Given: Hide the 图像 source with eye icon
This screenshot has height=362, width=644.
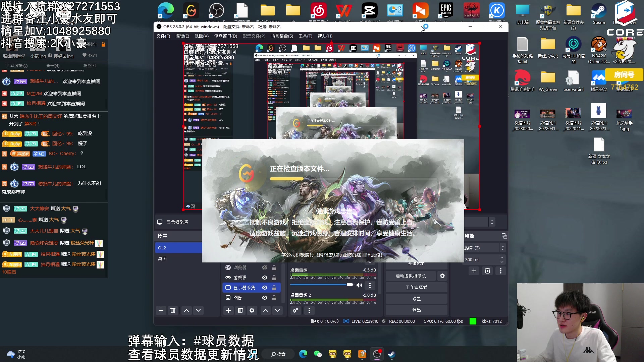Looking at the screenshot, I should tap(265, 298).
